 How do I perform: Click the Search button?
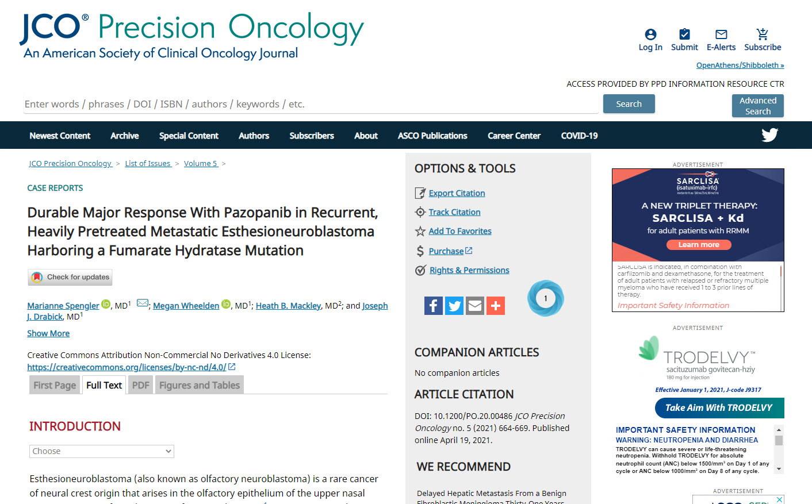[x=629, y=104]
